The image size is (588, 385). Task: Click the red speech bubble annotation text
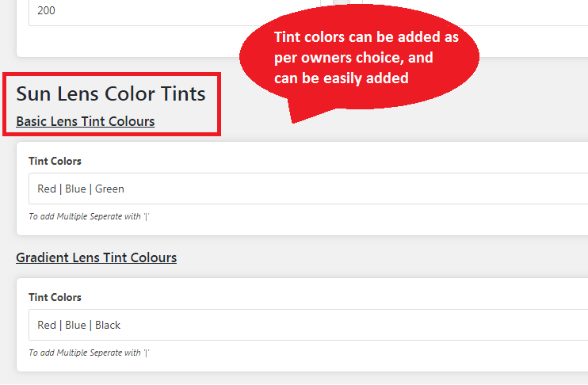click(x=366, y=57)
